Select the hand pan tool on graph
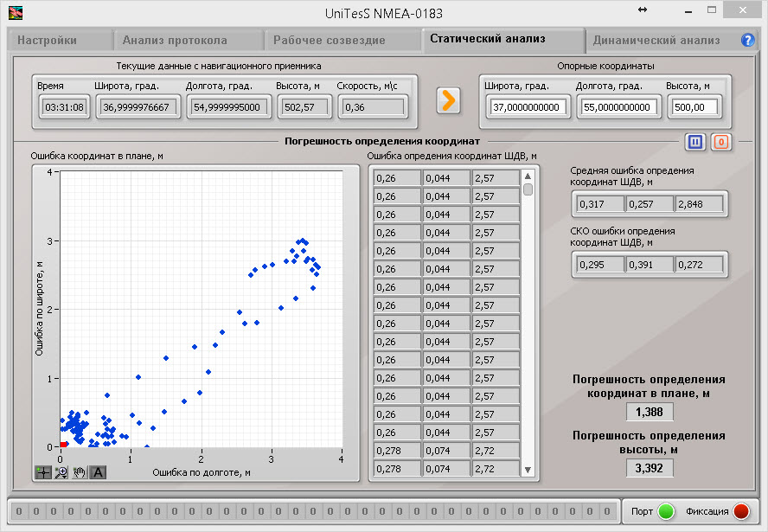Viewport: 768px width, 532px height. click(80, 472)
